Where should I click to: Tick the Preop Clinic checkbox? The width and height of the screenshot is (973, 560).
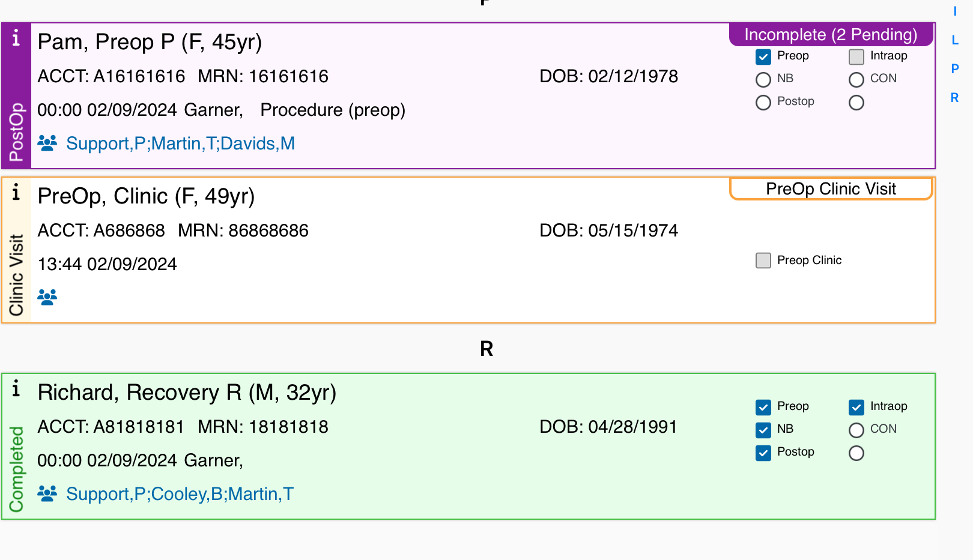pyautogui.click(x=763, y=260)
